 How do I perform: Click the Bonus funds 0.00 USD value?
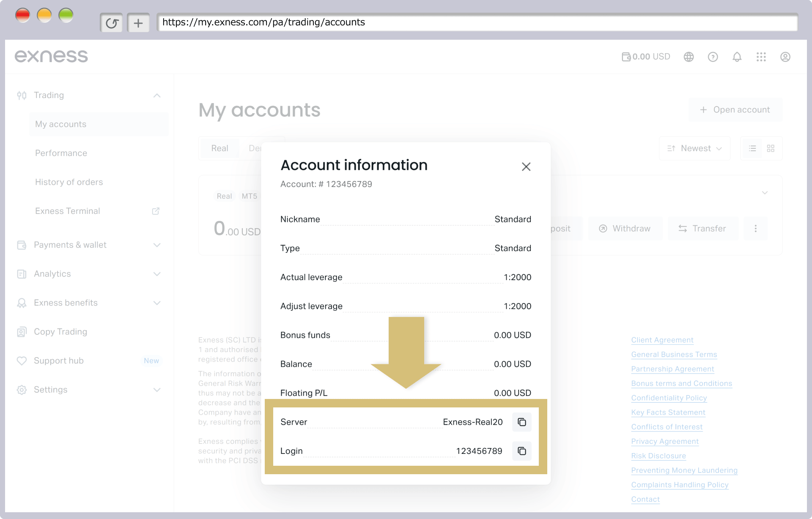pyautogui.click(x=513, y=335)
